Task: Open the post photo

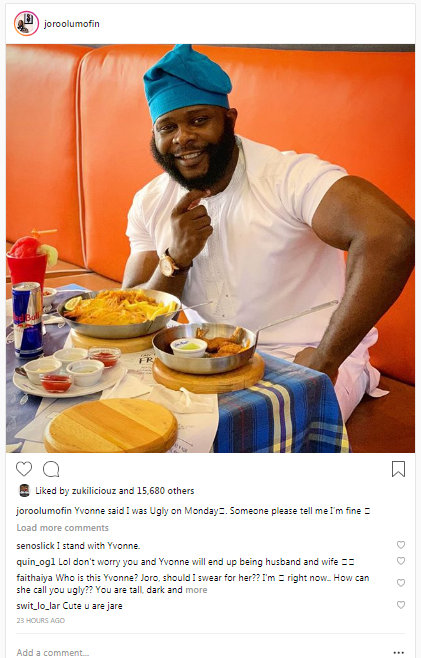Action: coord(210,248)
